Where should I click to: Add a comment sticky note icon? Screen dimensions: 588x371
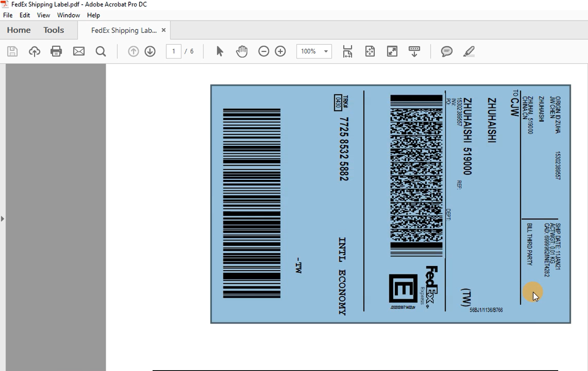[447, 52]
